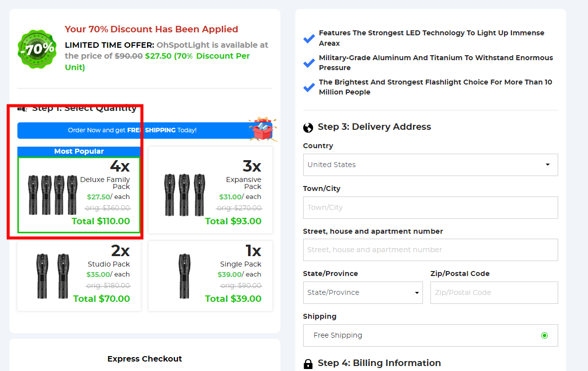The height and width of the screenshot is (371, 588).
Task: Click the gift box icon on shipping banner
Action: point(262,130)
